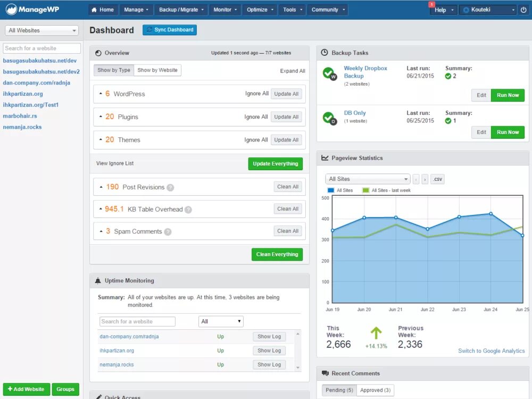Toggle Show by Website view
This screenshot has width=532, height=399.
coord(157,70)
